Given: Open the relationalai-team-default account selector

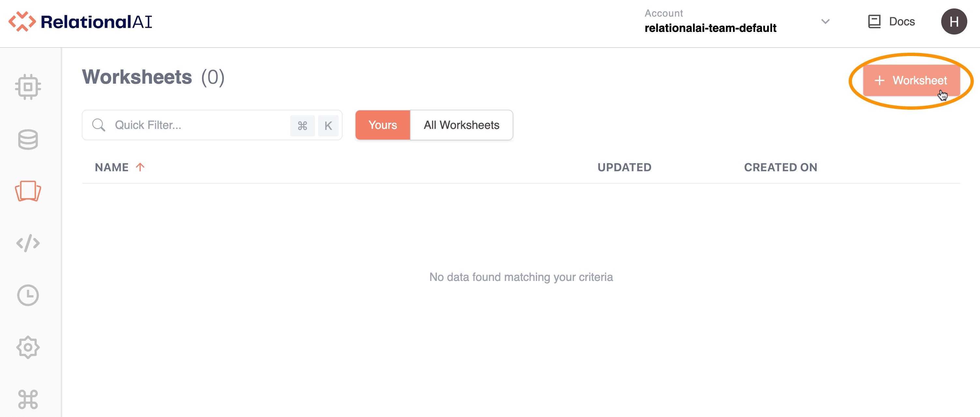Looking at the screenshot, I should click(x=710, y=28).
